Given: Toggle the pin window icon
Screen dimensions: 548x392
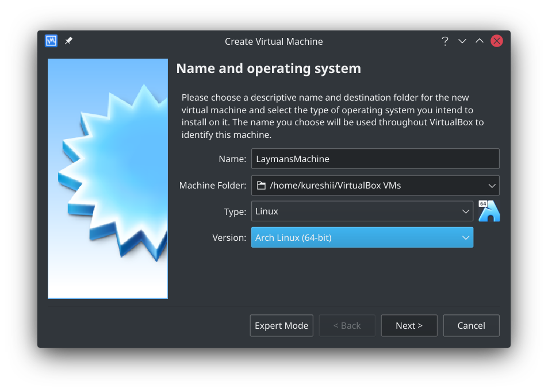Looking at the screenshot, I should 68,41.
